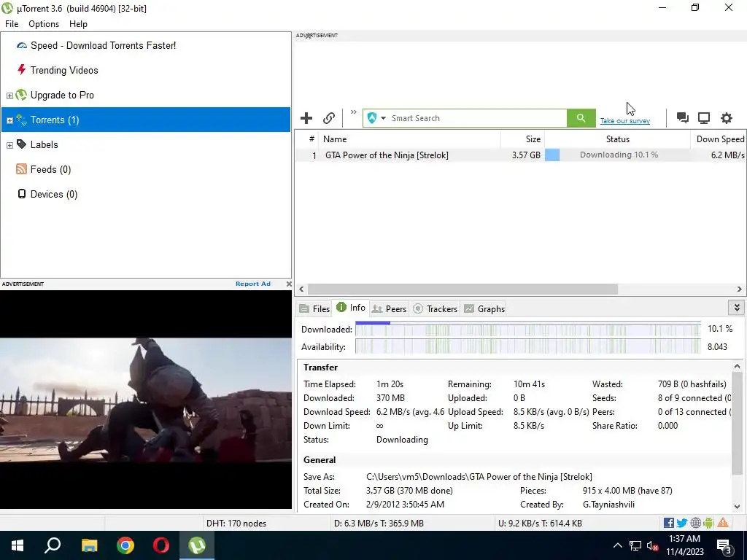Open the Options menu

(x=44, y=24)
